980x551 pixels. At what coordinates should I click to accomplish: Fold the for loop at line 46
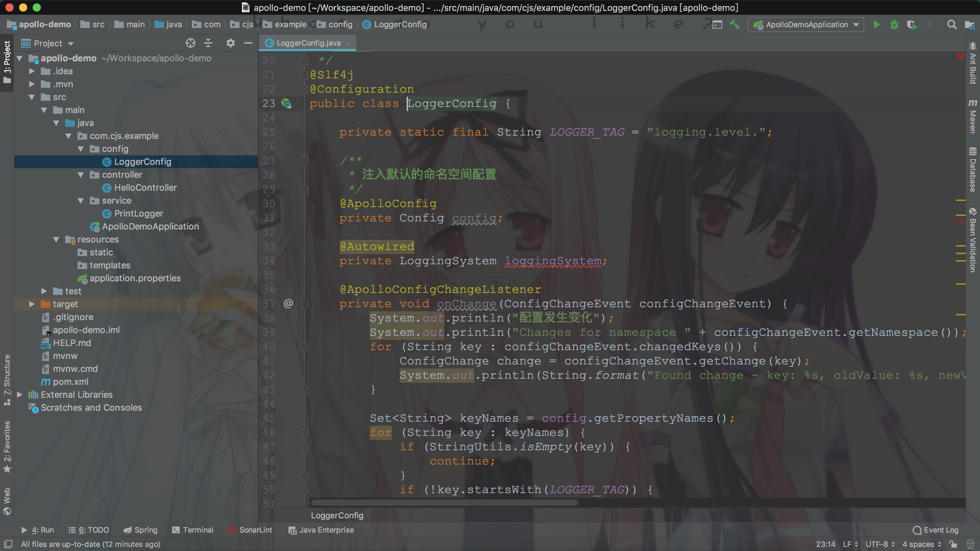[x=304, y=432]
